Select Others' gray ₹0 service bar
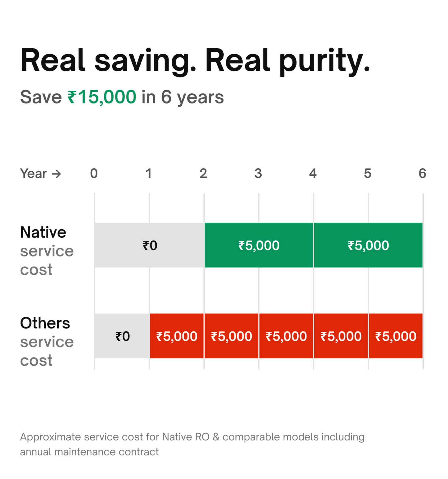 coord(122,336)
